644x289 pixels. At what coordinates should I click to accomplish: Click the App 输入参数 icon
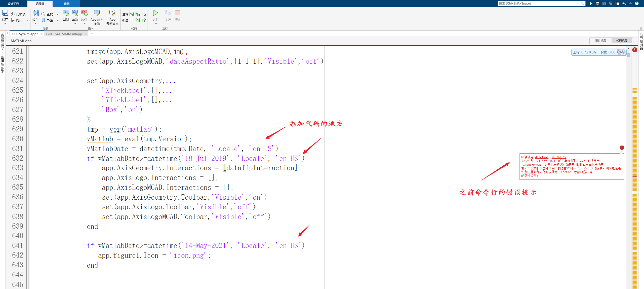click(x=97, y=13)
